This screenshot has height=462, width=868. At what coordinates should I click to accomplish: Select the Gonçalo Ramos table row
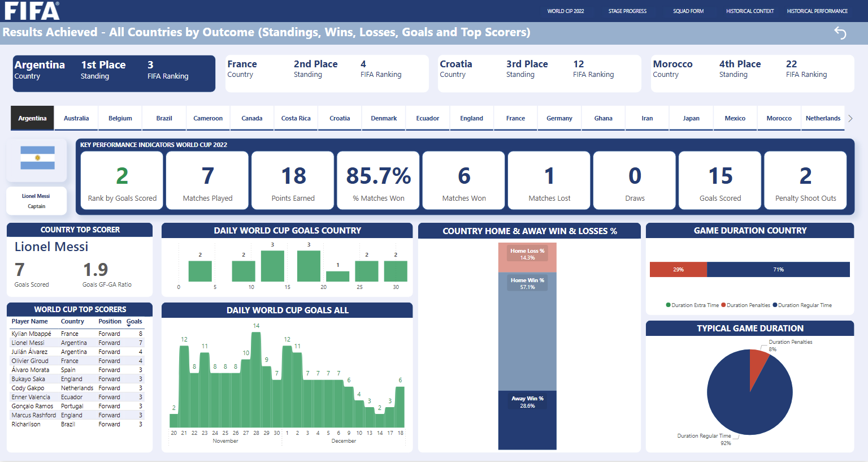(77, 406)
